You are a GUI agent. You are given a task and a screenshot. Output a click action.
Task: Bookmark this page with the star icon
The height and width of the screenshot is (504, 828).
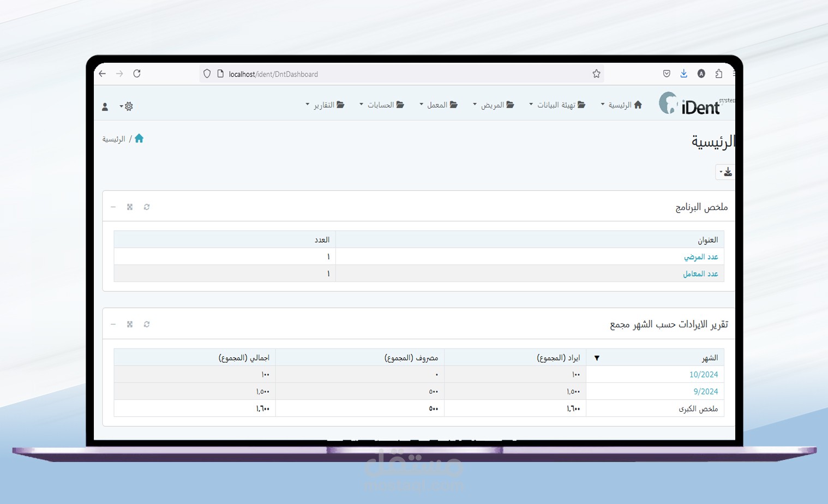pos(596,74)
